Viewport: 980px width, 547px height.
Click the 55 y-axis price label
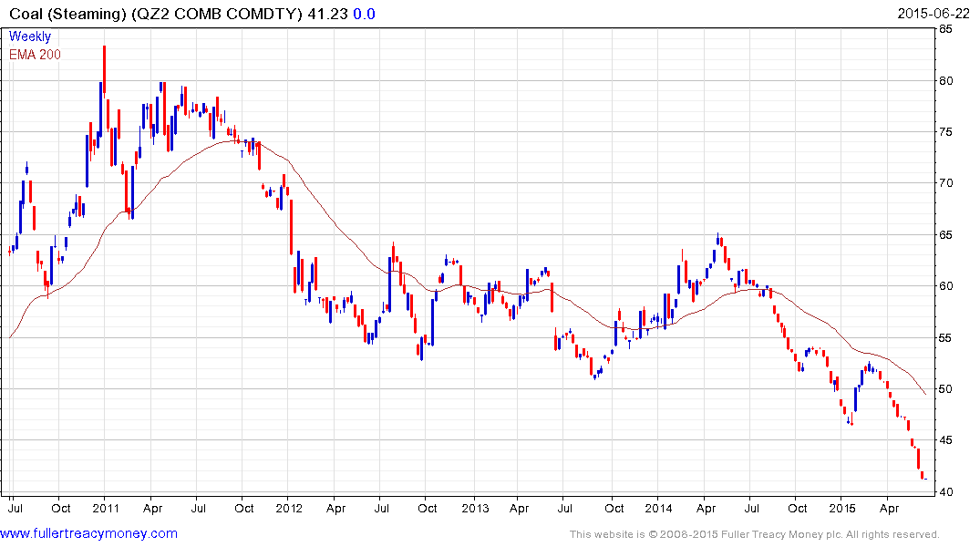click(x=945, y=338)
